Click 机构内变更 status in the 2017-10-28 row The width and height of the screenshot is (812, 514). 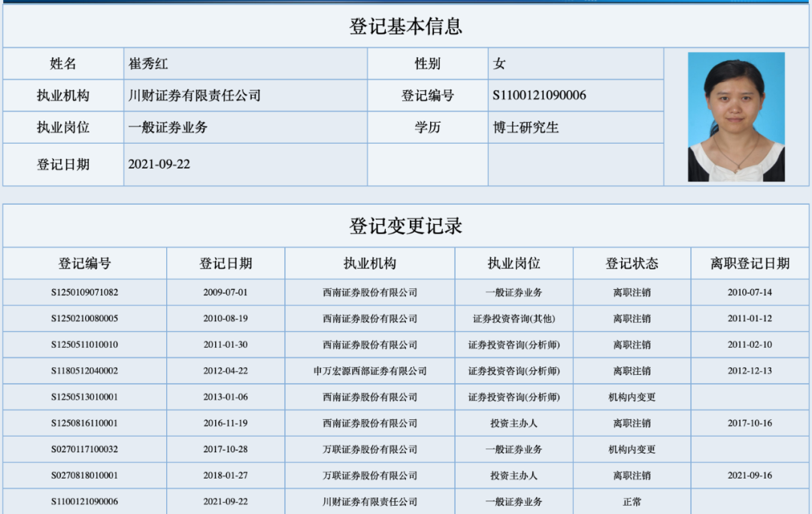point(632,449)
